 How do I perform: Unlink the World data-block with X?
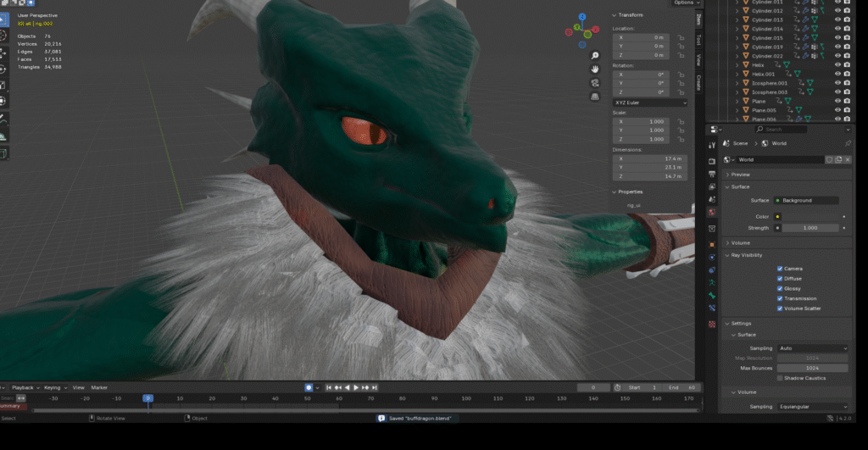[848, 159]
